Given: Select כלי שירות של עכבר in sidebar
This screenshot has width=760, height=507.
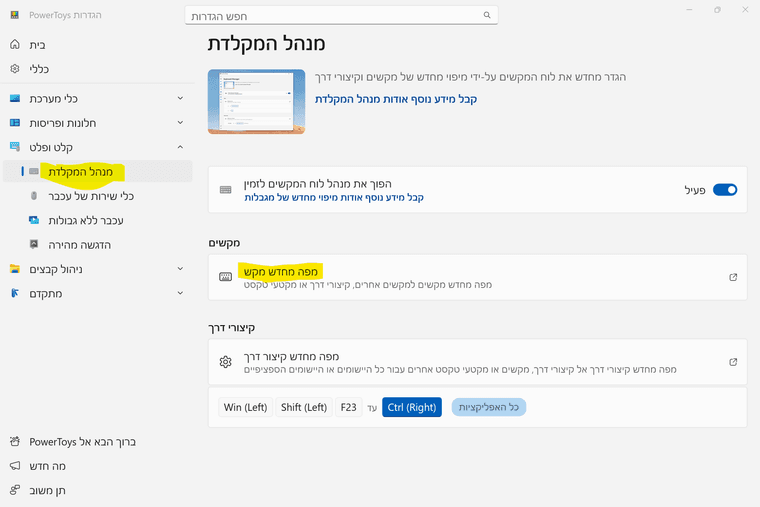Looking at the screenshot, I should [97, 196].
